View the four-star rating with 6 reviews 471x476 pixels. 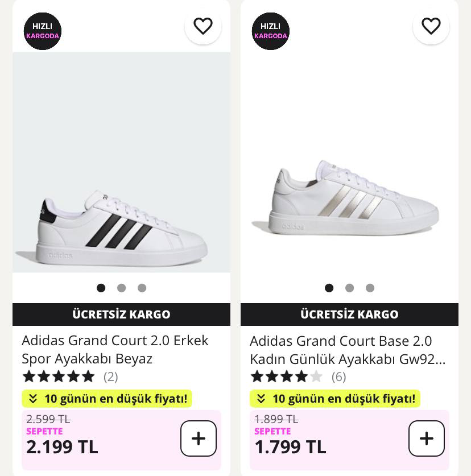point(298,376)
